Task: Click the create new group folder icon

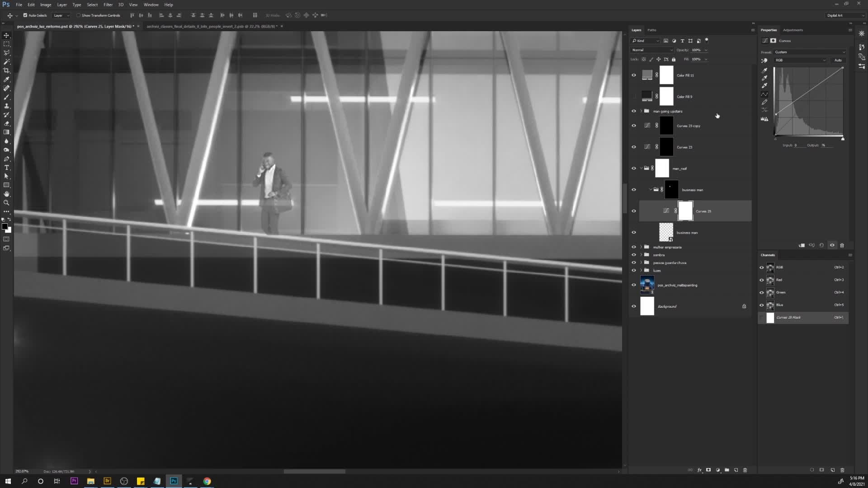Action: 727,470
